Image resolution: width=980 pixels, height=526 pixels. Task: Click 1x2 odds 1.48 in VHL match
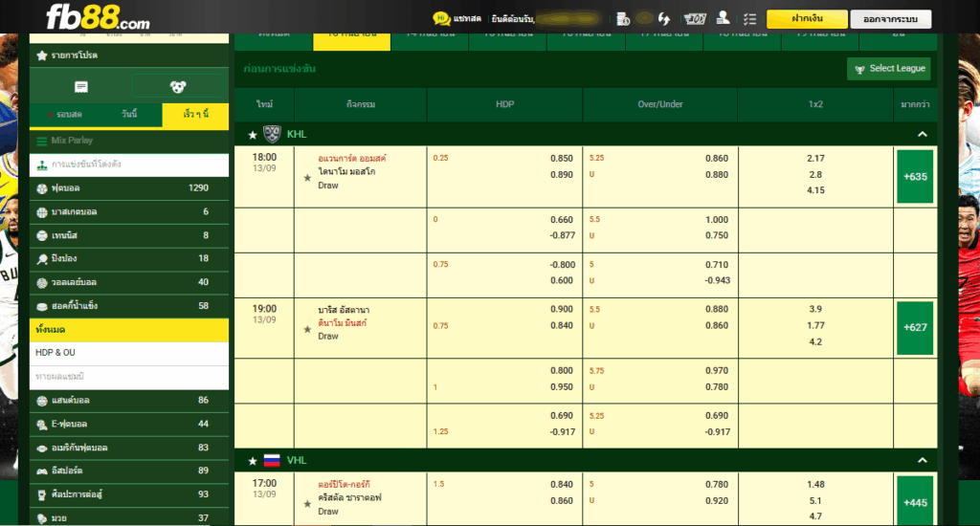click(x=815, y=485)
